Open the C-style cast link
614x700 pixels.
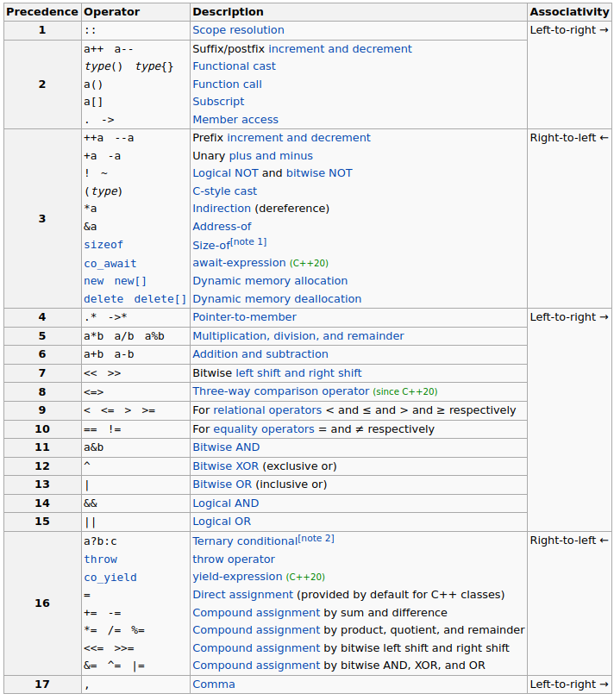pyautogui.click(x=224, y=191)
